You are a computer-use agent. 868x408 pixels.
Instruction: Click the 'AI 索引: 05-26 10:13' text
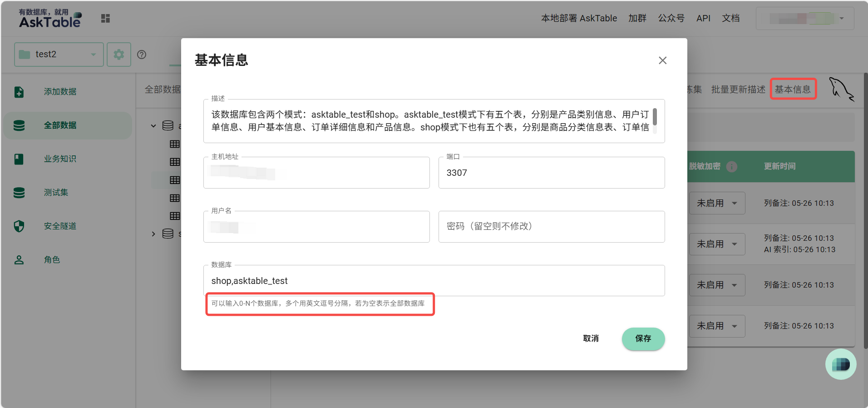click(x=799, y=249)
